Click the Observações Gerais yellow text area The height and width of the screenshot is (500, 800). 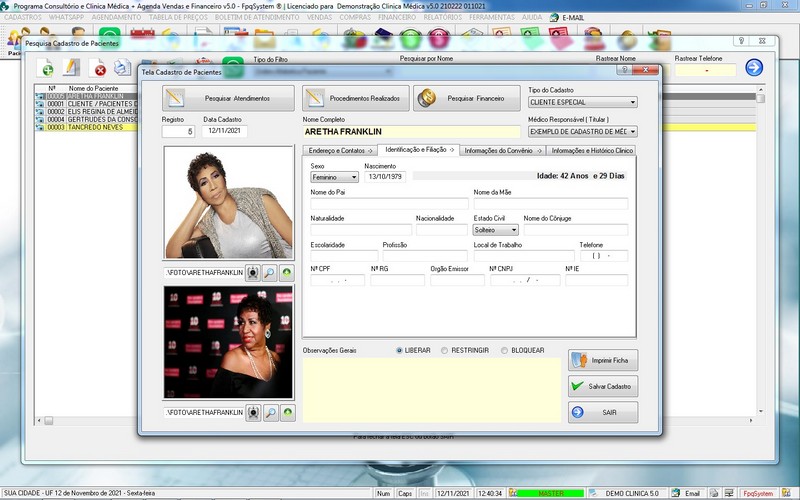click(x=431, y=390)
